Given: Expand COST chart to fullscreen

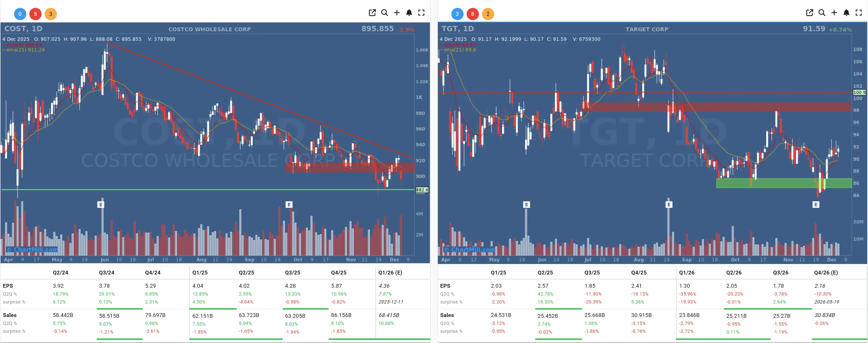Looking at the screenshot, I should click(x=421, y=12).
